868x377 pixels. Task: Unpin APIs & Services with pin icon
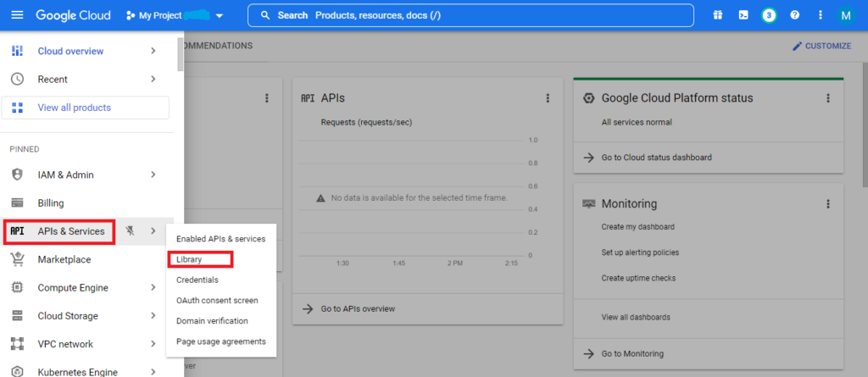pos(131,231)
